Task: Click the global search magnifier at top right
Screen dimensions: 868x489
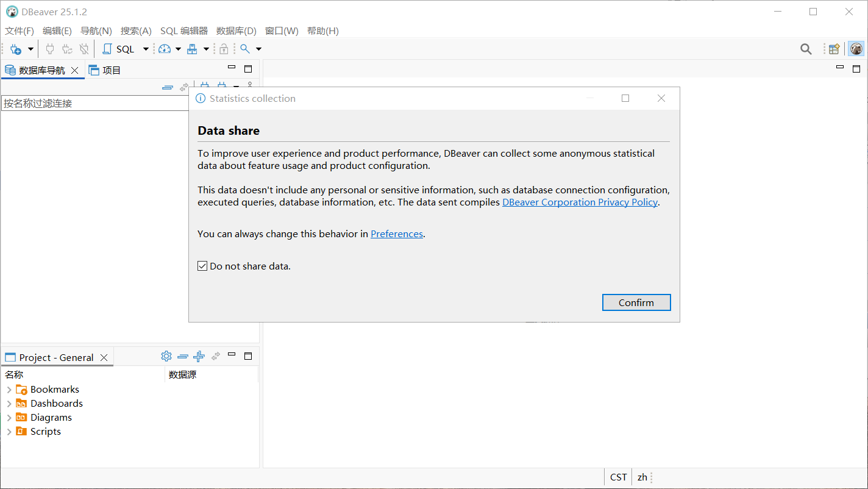Action: (x=806, y=49)
